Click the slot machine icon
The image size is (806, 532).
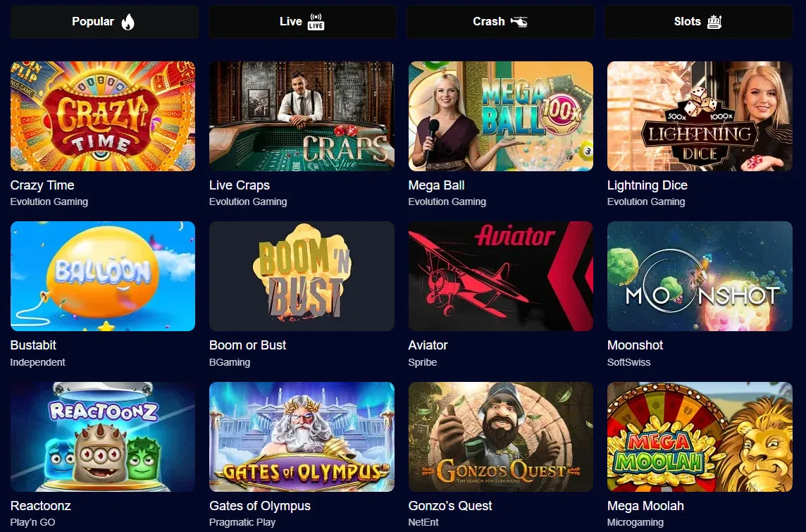(714, 22)
